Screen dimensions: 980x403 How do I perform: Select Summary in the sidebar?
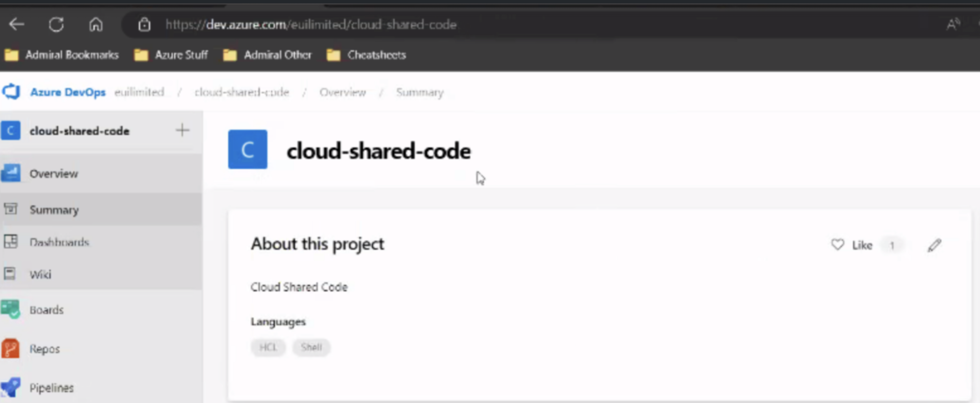54,210
